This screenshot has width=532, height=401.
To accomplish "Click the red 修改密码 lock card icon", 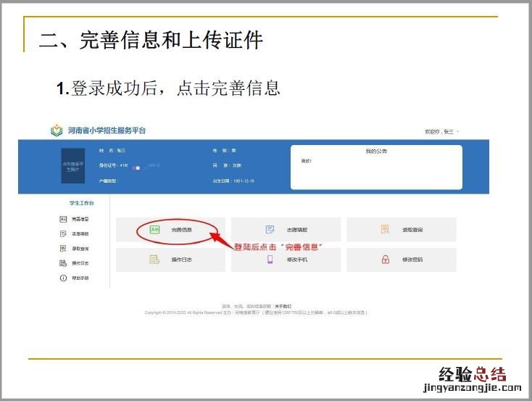I will point(386,260).
